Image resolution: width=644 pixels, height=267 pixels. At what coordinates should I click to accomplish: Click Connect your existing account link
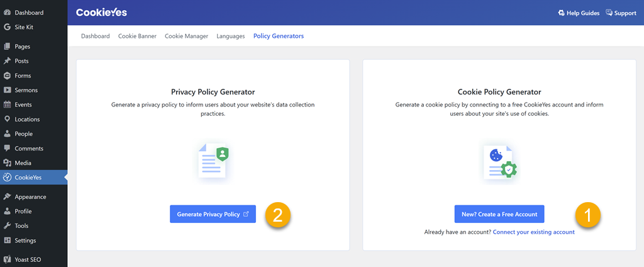point(533,232)
